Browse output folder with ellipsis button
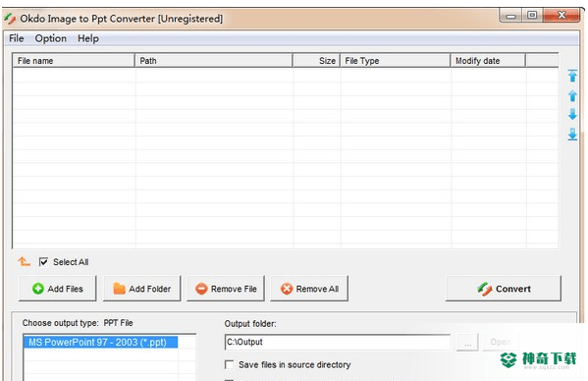The image size is (588, 381). coord(467,342)
